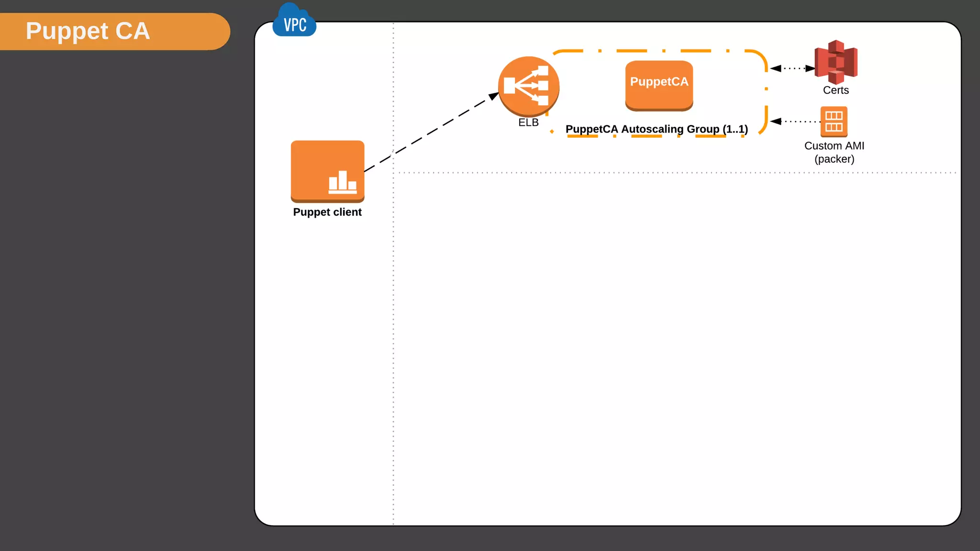Click the vertical dotted divider line
Screen dimensions: 980x551
[393, 335]
